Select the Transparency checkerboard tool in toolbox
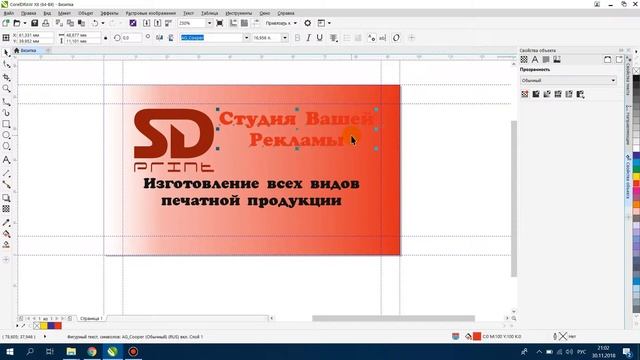 click(x=7, y=209)
